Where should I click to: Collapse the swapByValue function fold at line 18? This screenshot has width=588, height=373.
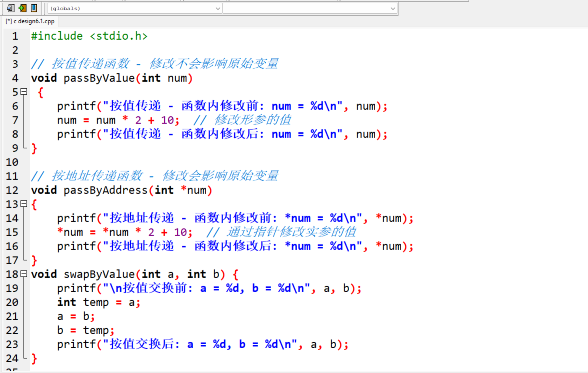23,274
